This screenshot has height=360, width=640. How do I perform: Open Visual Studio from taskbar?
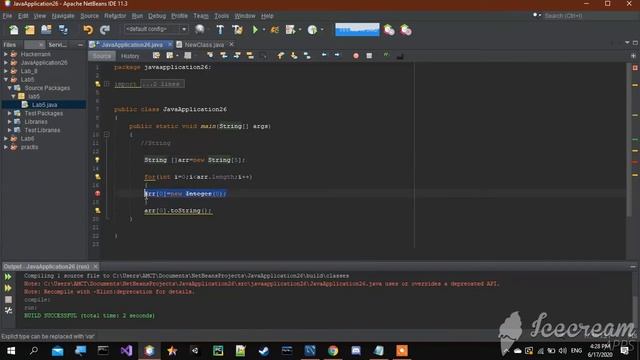point(127,351)
